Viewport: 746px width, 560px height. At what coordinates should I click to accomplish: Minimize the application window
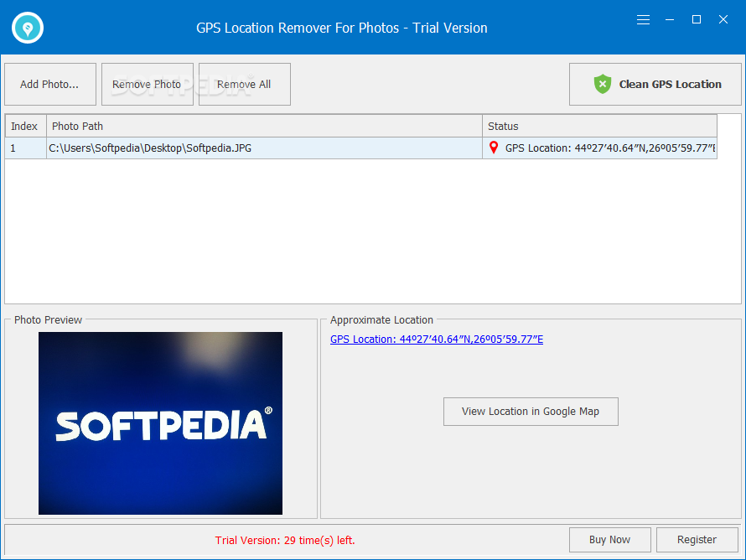click(x=670, y=19)
